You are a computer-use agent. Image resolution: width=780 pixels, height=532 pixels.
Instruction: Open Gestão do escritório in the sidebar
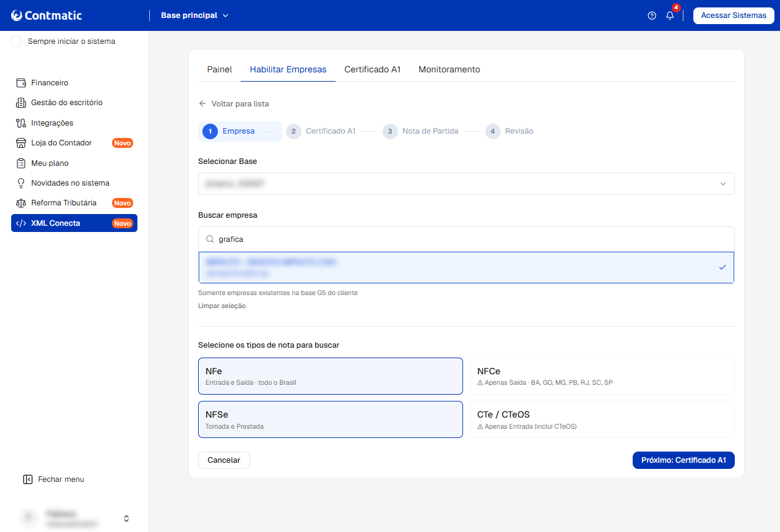tap(74, 103)
